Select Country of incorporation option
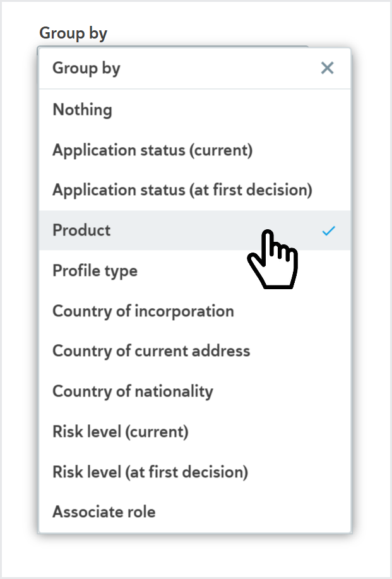This screenshot has height=579, width=392. [x=143, y=311]
